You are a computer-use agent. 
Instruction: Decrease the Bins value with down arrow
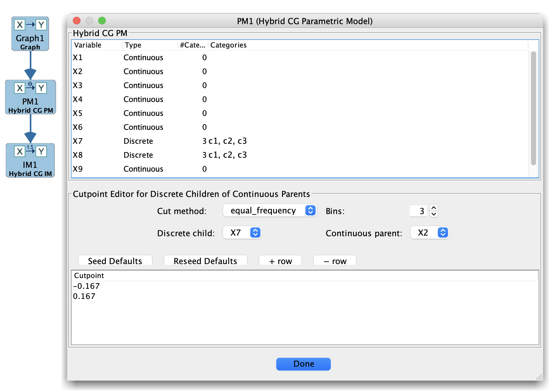pyautogui.click(x=434, y=214)
